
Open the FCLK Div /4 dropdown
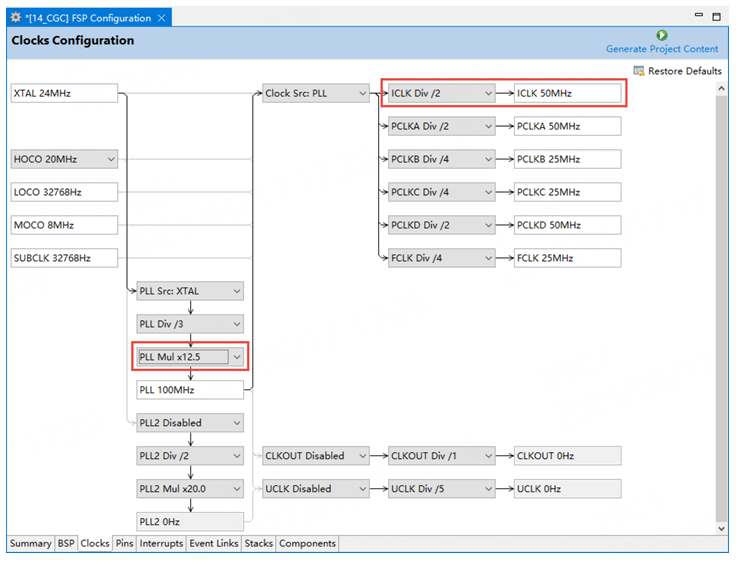click(441, 258)
